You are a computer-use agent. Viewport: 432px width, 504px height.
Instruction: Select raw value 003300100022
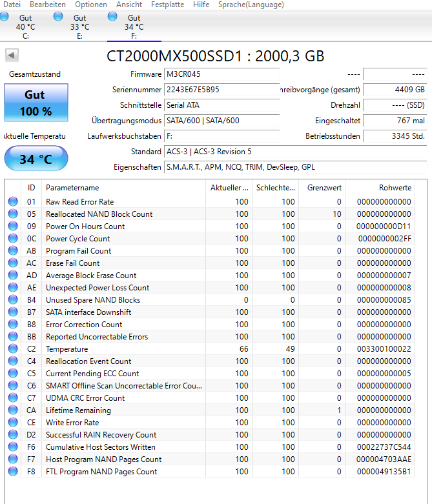[384, 348]
